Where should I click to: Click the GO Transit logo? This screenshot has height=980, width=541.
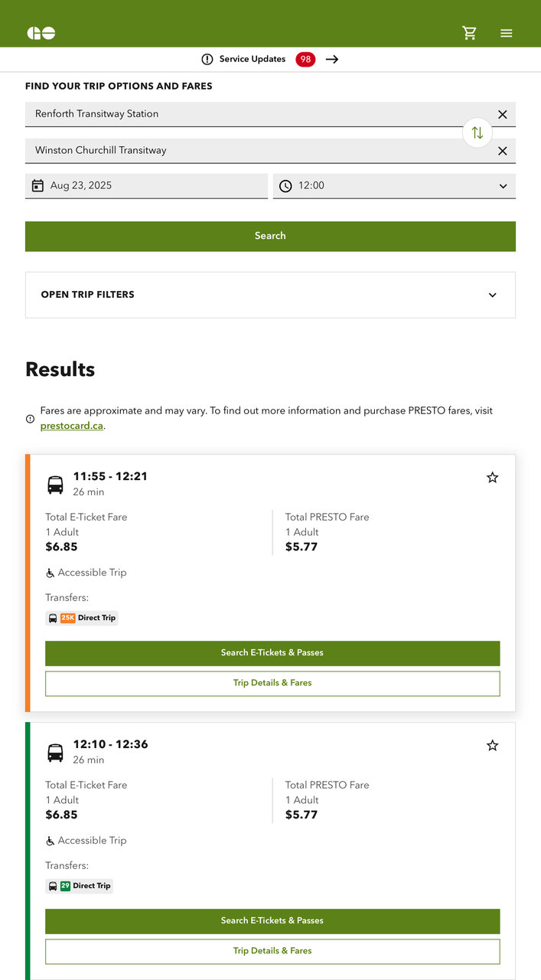(x=41, y=33)
